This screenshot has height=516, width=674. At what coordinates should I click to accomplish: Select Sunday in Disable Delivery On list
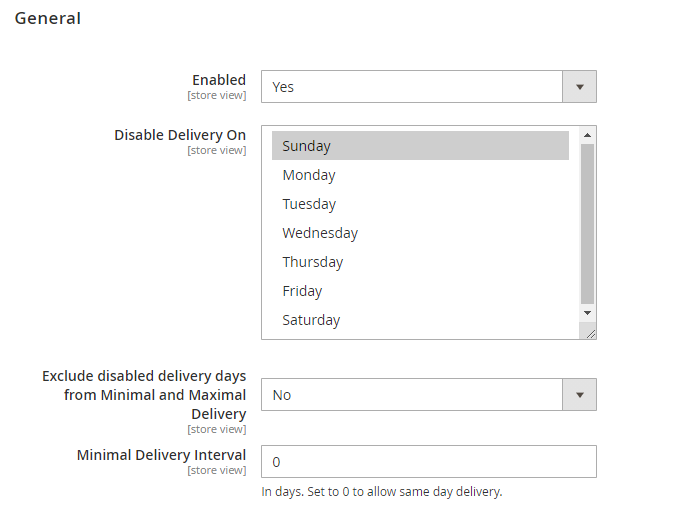(x=306, y=146)
